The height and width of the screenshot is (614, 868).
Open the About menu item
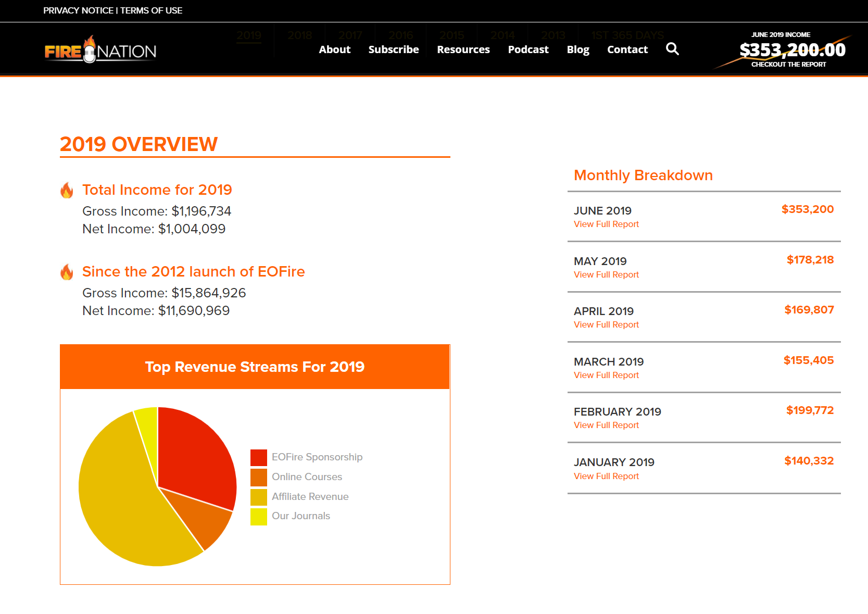[335, 49]
